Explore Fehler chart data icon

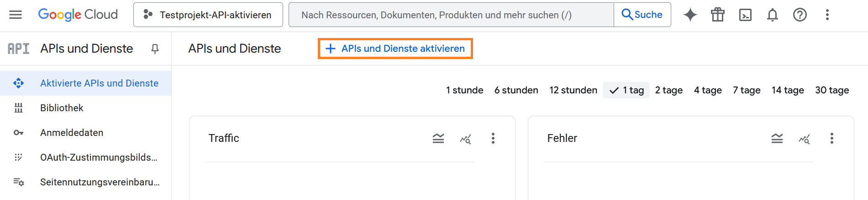(804, 139)
